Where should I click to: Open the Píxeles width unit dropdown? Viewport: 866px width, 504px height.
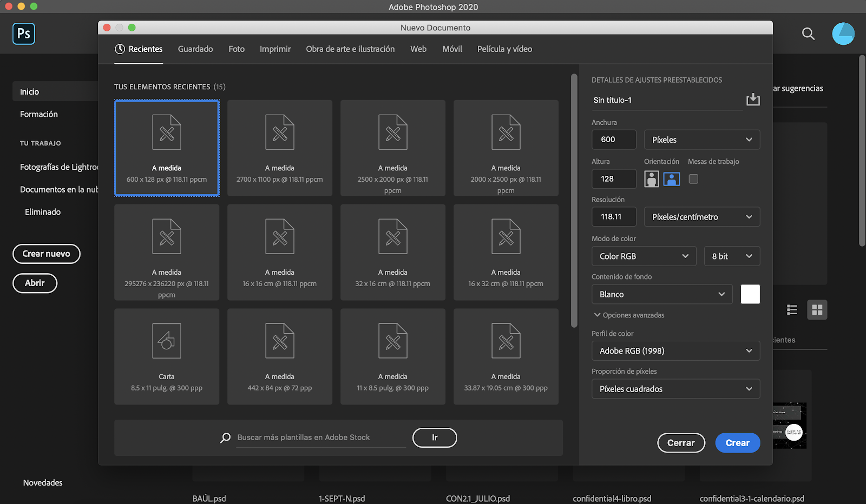(x=702, y=140)
